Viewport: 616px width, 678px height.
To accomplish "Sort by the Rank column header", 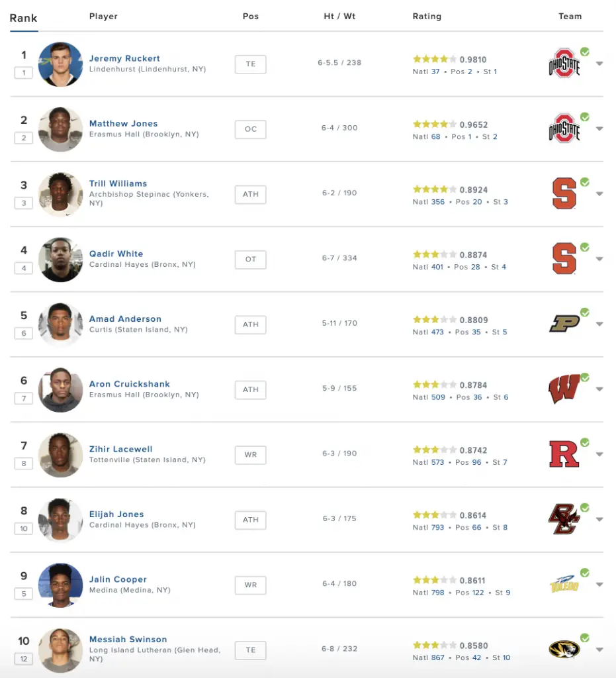I will (x=23, y=18).
